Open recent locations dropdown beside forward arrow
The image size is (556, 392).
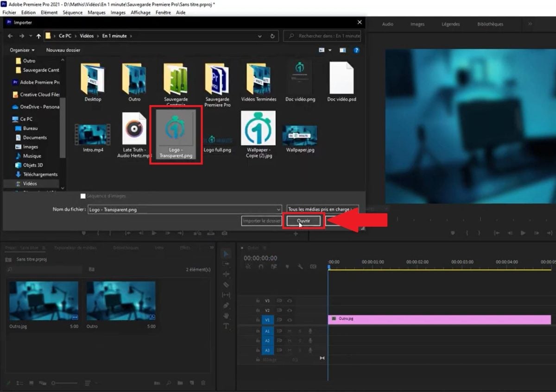[31, 36]
